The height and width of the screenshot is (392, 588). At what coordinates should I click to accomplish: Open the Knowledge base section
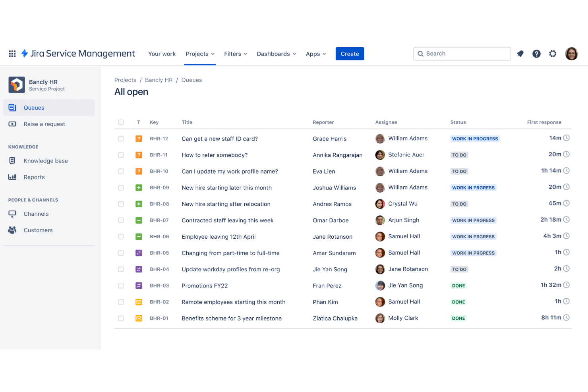pos(45,160)
